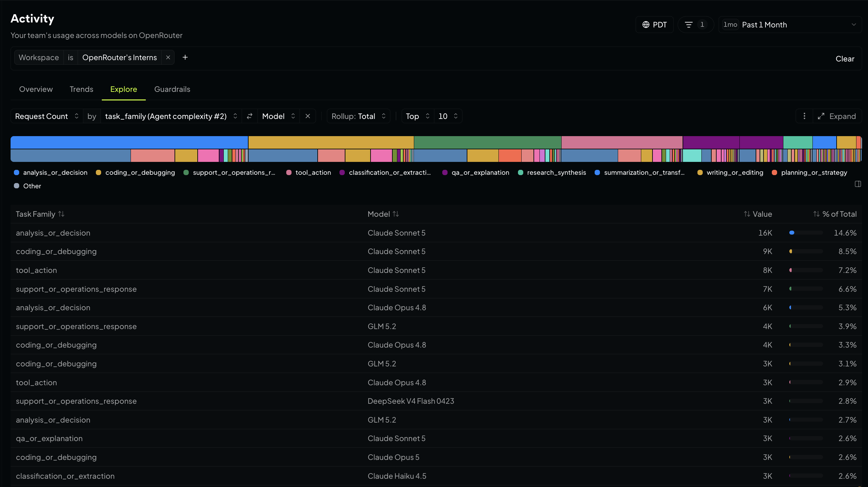This screenshot has width=868, height=487.
Task: Toggle the side panel layout icon
Action: click(858, 184)
